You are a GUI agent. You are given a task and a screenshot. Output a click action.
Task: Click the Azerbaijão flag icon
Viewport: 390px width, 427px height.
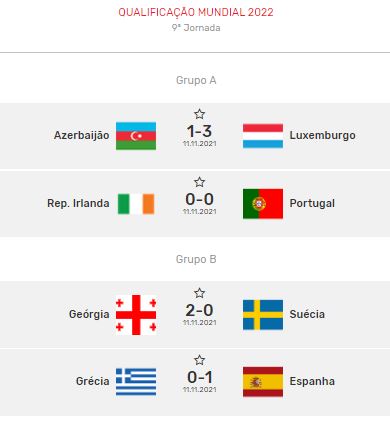click(x=136, y=136)
